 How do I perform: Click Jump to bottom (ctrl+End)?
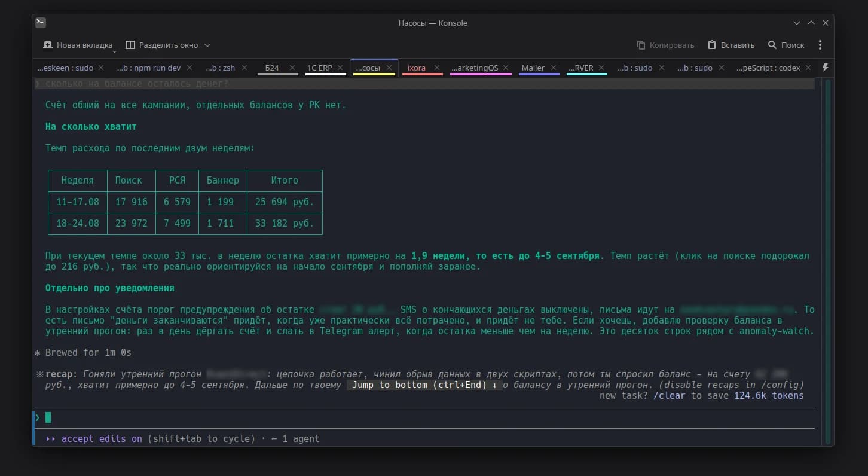click(x=424, y=385)
